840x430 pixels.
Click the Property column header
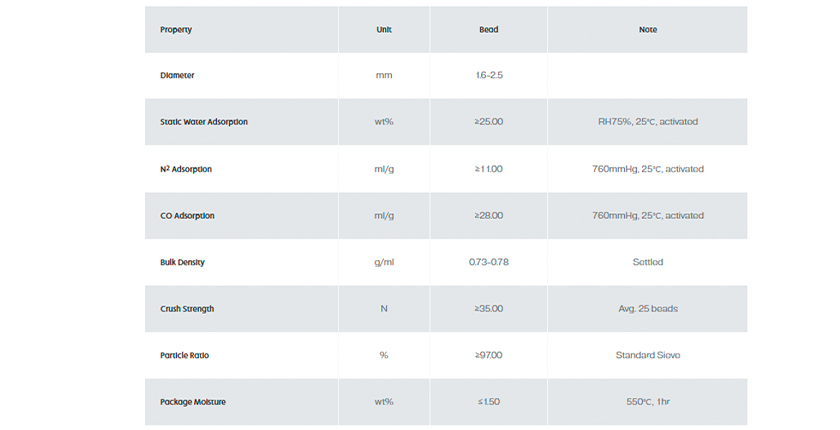pos(176,30)
